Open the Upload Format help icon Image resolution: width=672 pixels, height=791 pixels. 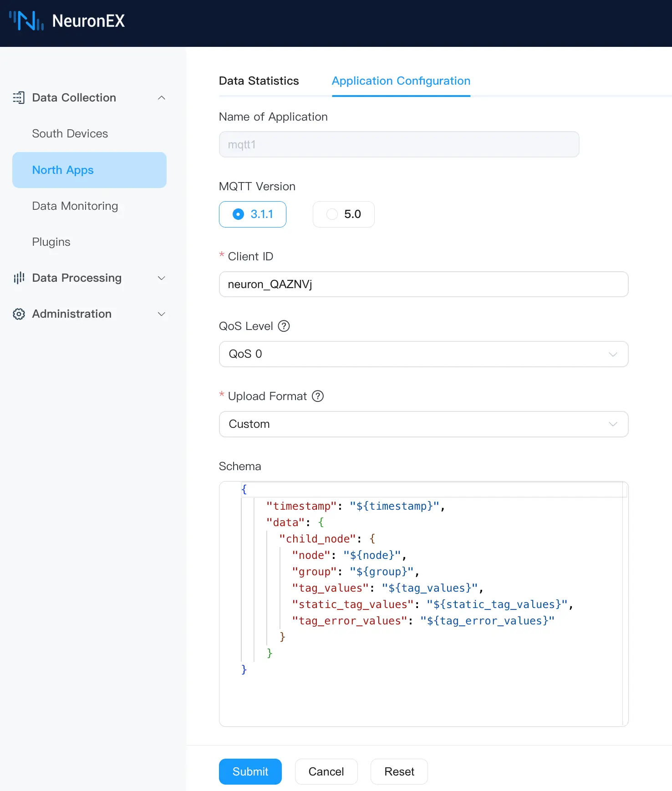(x=318, y=396)
